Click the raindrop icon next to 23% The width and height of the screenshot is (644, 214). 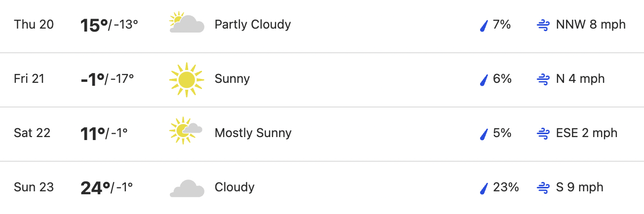click(x=484, y=188)
